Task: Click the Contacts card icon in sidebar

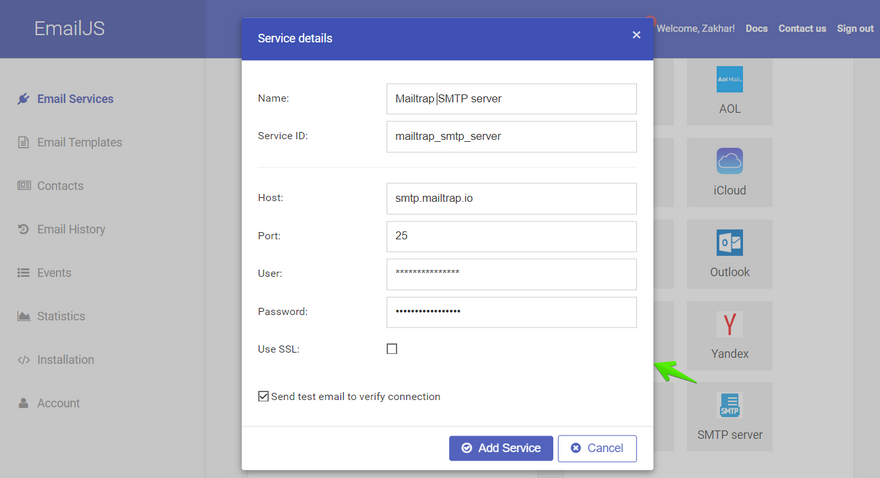Action: point(24,185)
